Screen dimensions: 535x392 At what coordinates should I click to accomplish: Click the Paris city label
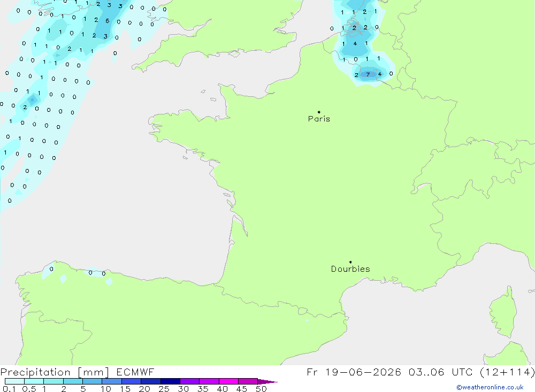pyautogui.click(x=319, y=119)
